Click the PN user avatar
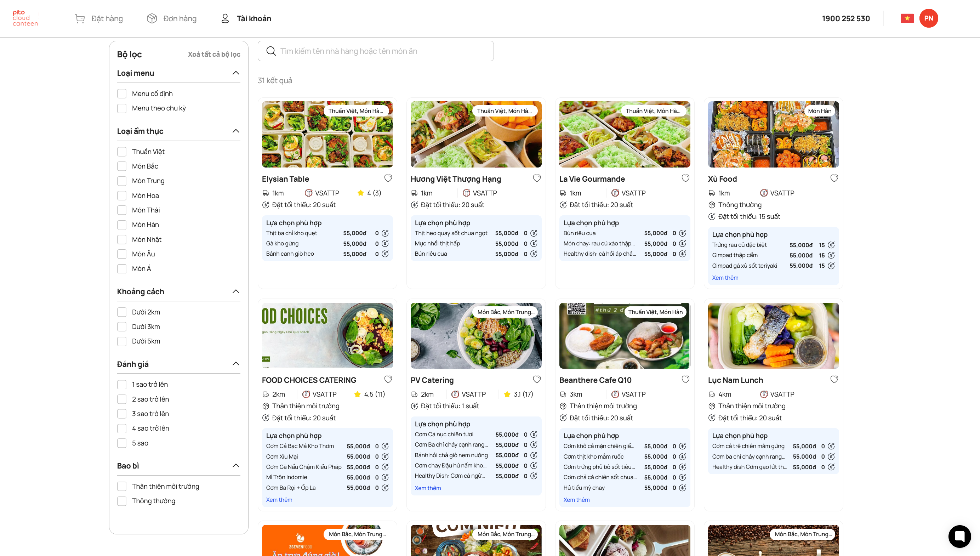The height and width of the screenshot is (556, 980). click(928, 18)
